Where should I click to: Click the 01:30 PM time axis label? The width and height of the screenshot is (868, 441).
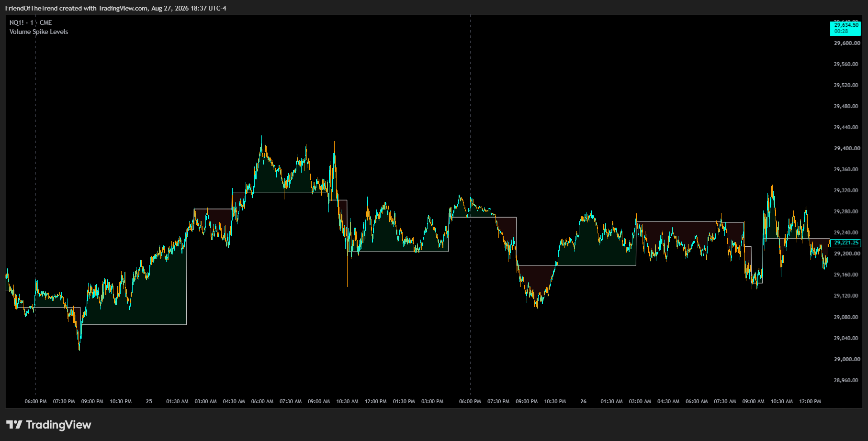[404, 401]
